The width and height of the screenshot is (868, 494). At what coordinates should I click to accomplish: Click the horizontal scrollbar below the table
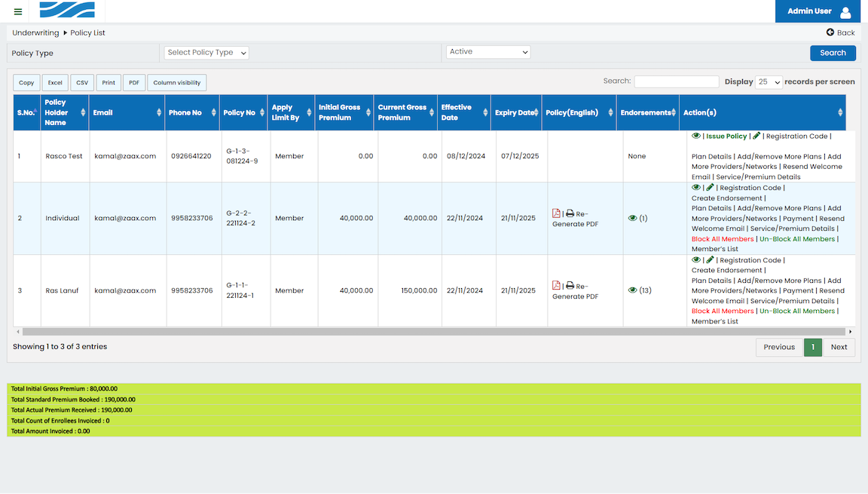point(433,331)
